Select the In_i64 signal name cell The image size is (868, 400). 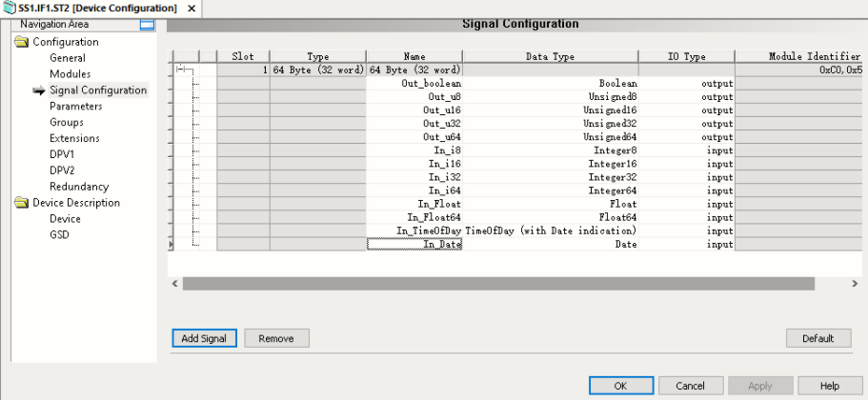click(x=414, y=190)
